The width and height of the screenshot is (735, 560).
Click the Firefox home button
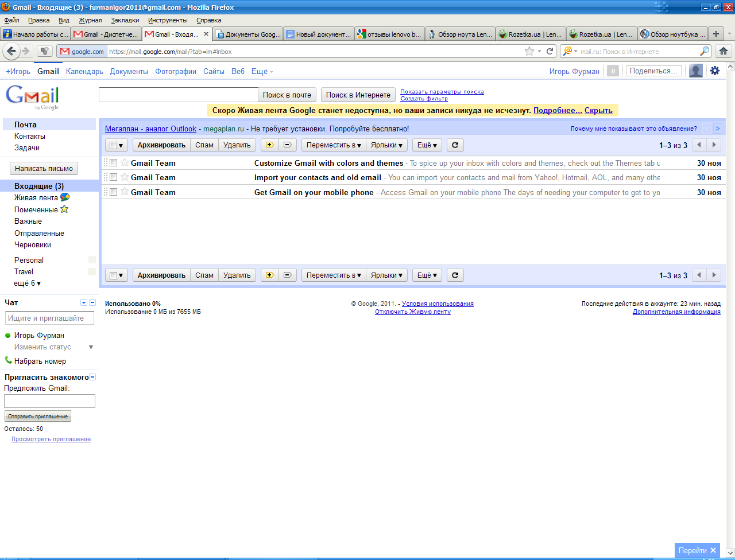[724, 51]
